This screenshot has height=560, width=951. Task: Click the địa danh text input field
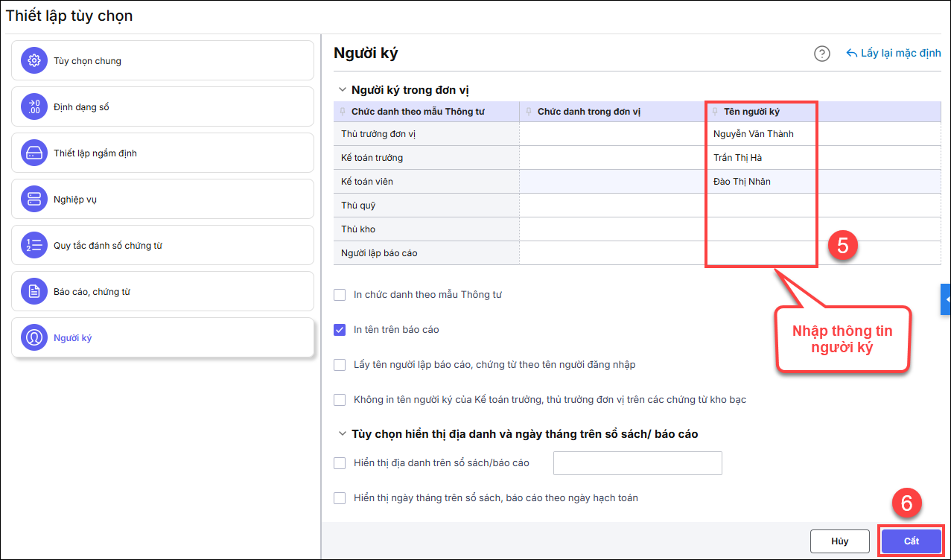pos(637,463)
